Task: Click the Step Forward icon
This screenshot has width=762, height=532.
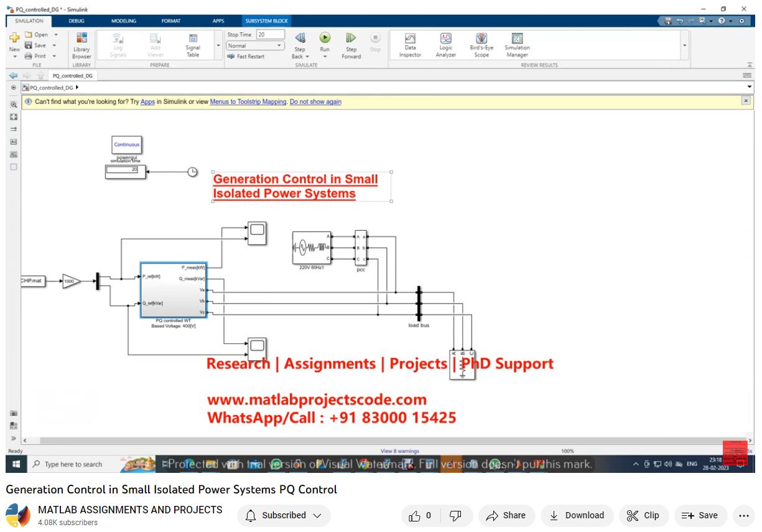Action: click(x=351, y=39)
